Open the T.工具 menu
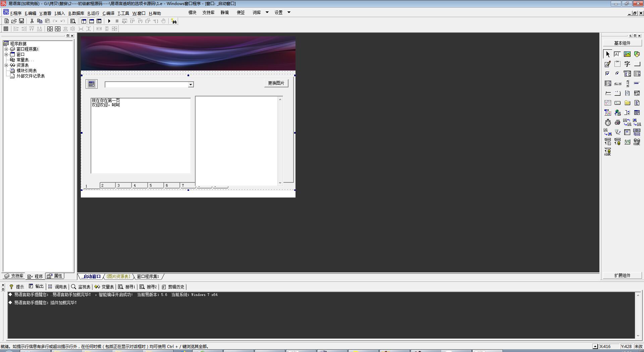This screenshot has height=352, width=644. click(x=123, y=13)
